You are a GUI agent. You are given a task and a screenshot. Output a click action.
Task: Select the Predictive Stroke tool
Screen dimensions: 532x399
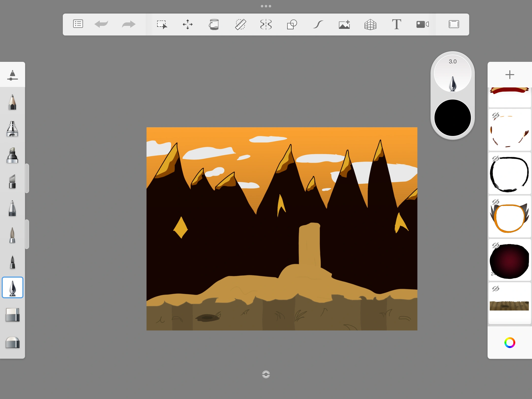point(318,24)
